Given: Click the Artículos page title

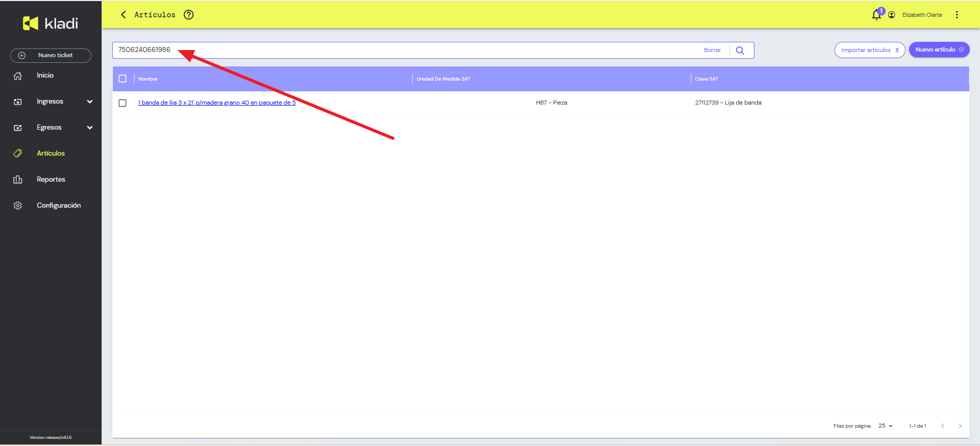Looking at the screenshot, I should click(155, 15).
